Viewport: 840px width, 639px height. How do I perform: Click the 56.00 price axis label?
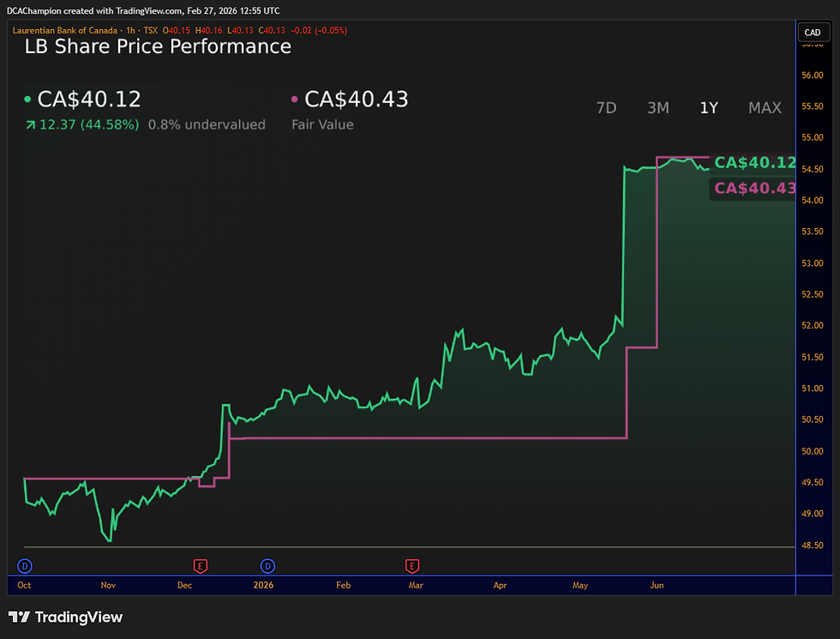(x=813, y=75)
